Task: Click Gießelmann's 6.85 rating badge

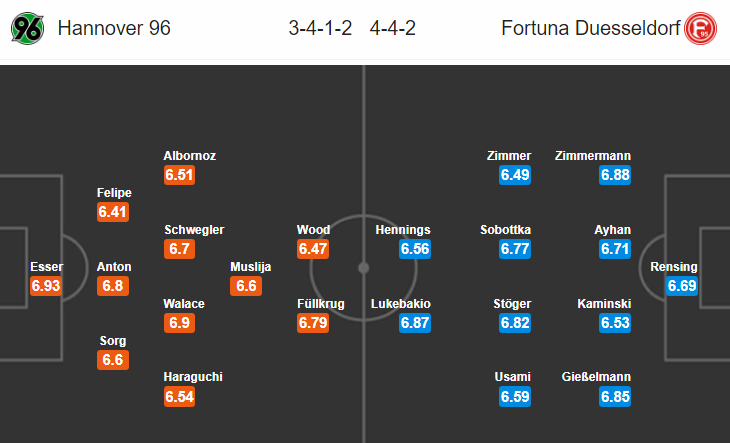Action: pyautogui.click(x=615, y=396)
